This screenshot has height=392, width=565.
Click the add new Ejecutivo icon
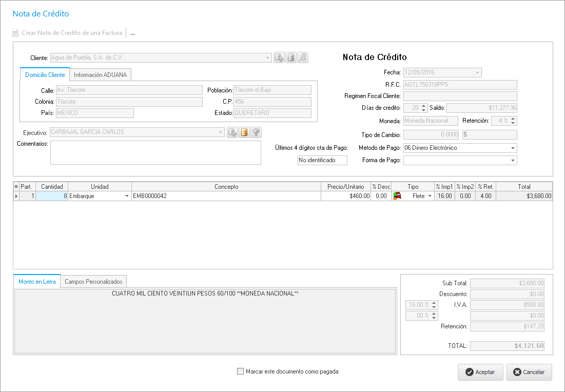(x=232, y=132)
